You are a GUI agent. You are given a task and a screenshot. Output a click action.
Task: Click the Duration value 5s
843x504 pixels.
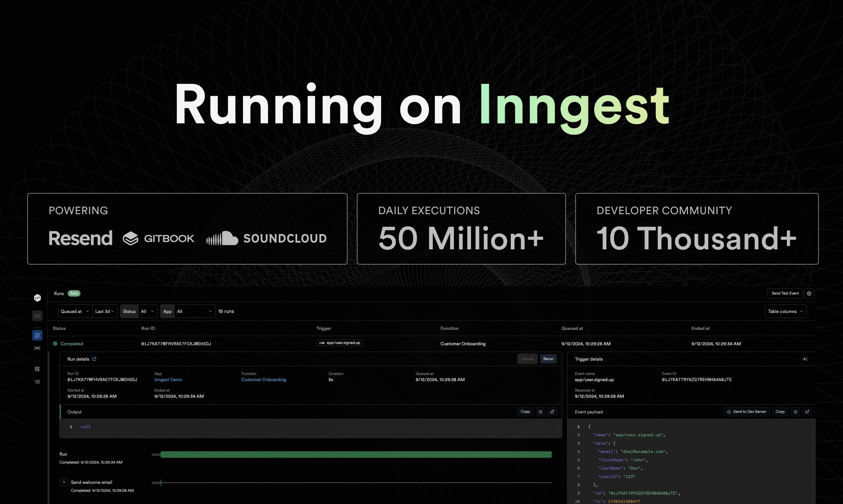pyautogui.click(x=331, y=380)
